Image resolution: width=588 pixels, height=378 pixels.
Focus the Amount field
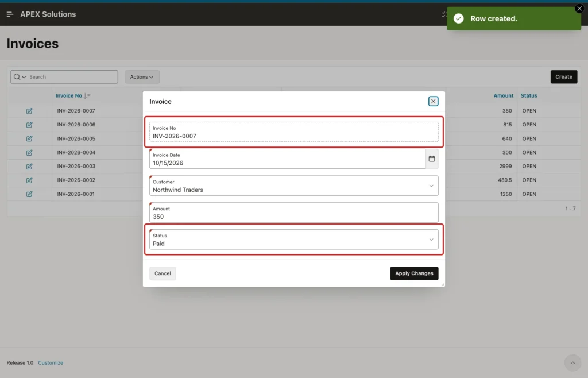click(x=293, y=213)
